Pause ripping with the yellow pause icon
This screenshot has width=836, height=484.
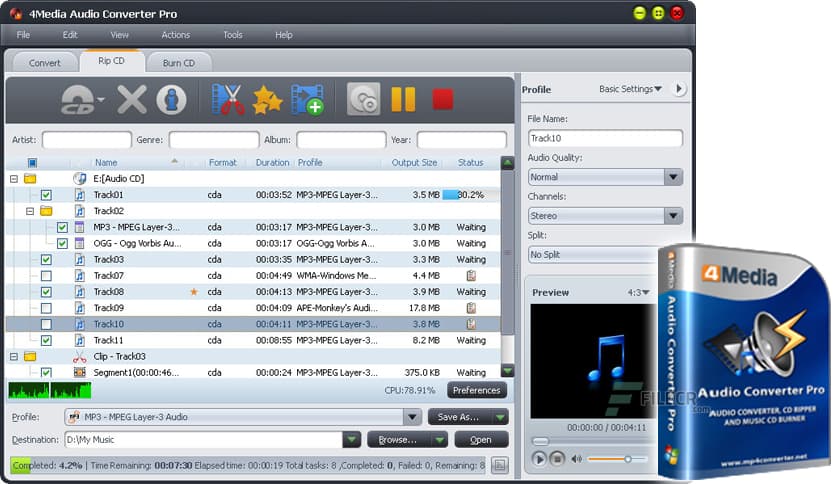pyautogui.click(x=403, y=99)
